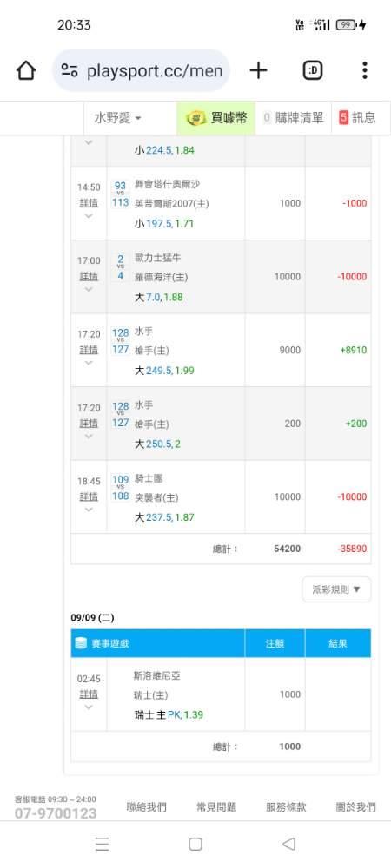Open a new tab with plus icon

point(258,70)
